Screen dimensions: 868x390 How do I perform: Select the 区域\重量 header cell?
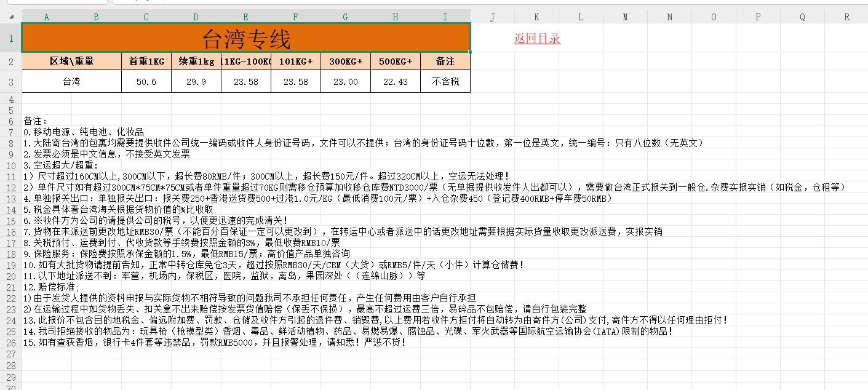tap(72, 61)
